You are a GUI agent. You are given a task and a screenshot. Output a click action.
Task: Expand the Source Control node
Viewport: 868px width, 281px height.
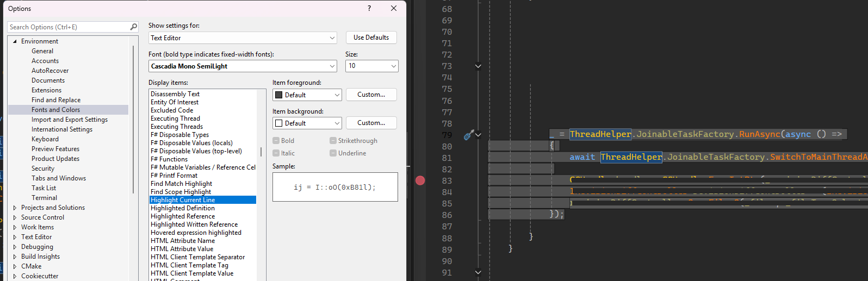click(x=15, y=217)
